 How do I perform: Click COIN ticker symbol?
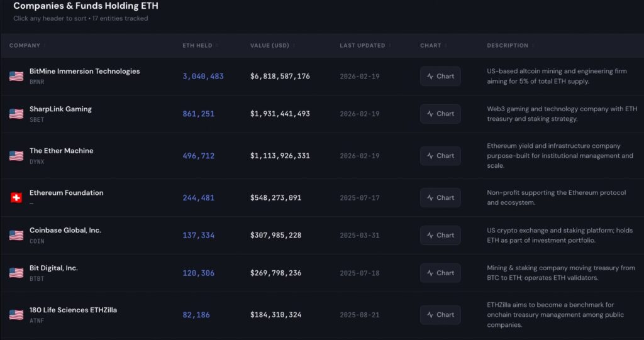[37, 241]
